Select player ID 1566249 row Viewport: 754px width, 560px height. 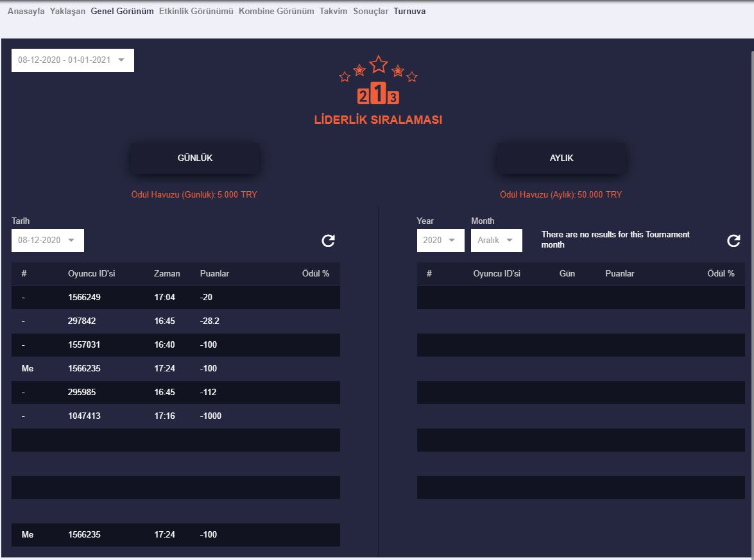tap(176, 298)
